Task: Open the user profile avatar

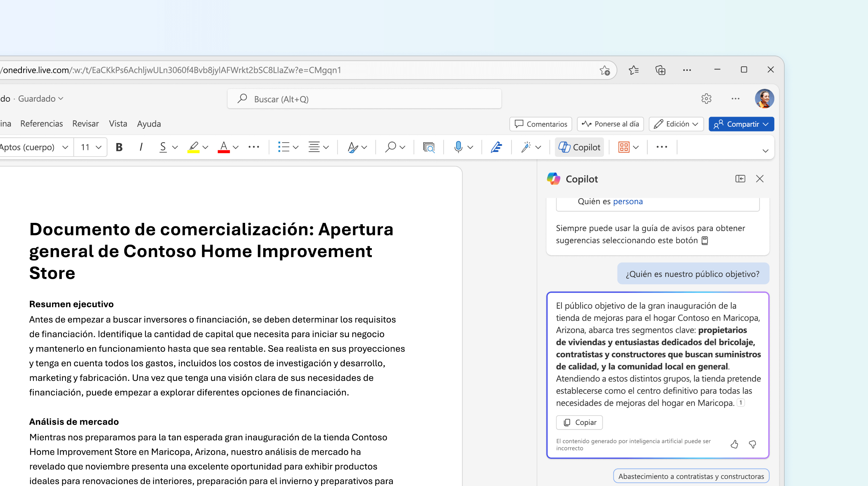Action: (x=764, y=99)
